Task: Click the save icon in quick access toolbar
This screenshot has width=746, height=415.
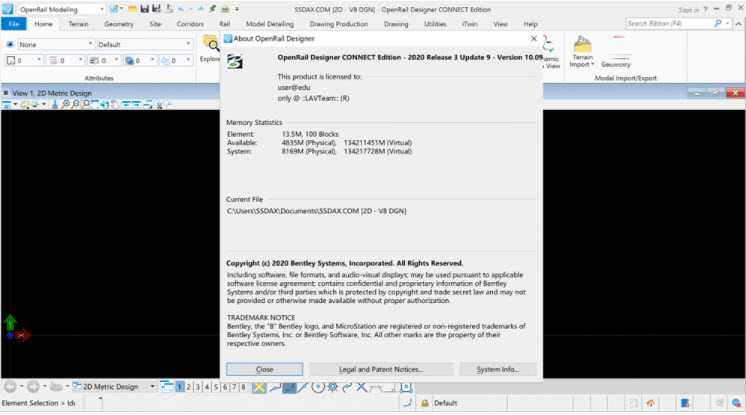Action: pyautogui.click(x=146, y=9)
